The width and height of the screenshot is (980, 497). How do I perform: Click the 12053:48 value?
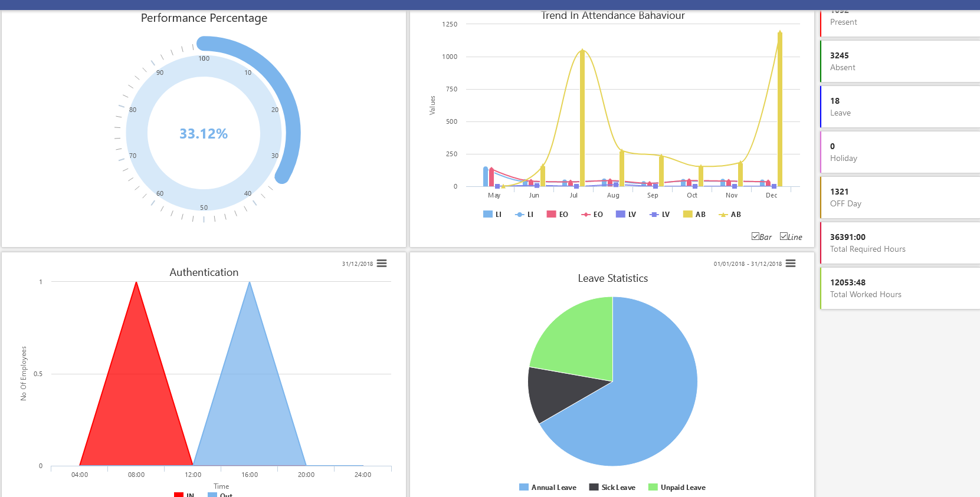(848, 282)
